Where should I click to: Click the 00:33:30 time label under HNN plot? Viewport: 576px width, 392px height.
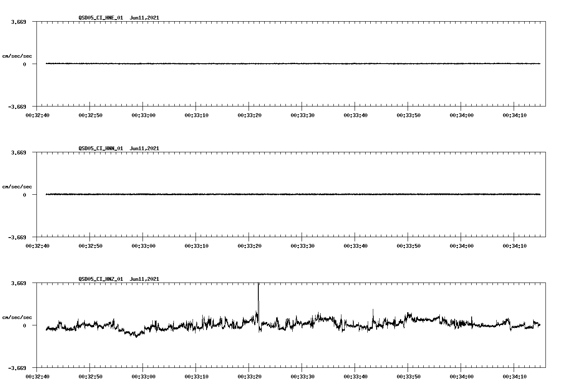(302, 246)
